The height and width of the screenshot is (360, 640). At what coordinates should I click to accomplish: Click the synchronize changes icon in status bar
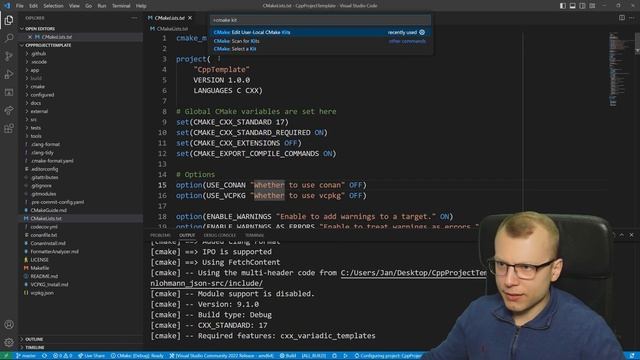click(x=44, y=356)
